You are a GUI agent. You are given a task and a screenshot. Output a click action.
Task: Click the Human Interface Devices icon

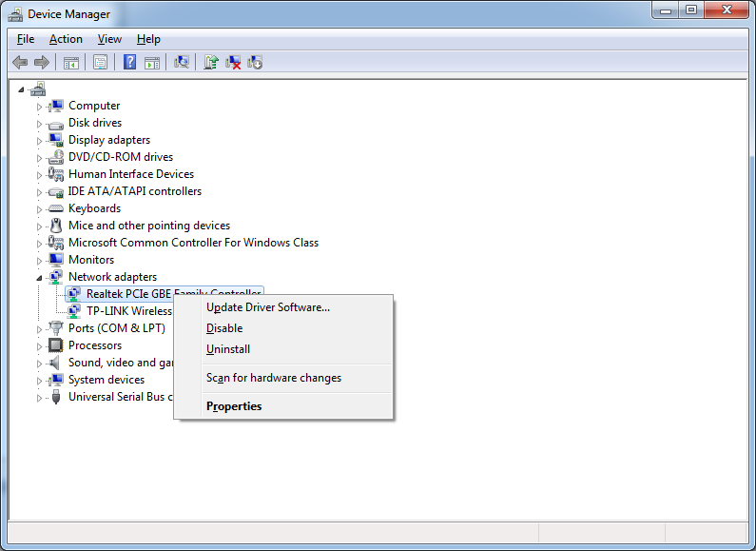[x=56, y=174]
